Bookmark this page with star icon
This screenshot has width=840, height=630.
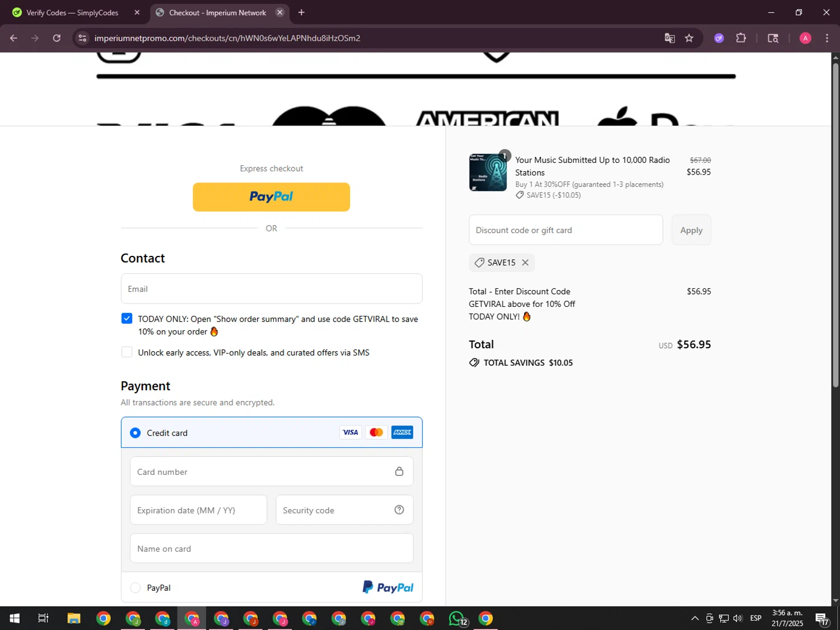[x=689, y=38]
